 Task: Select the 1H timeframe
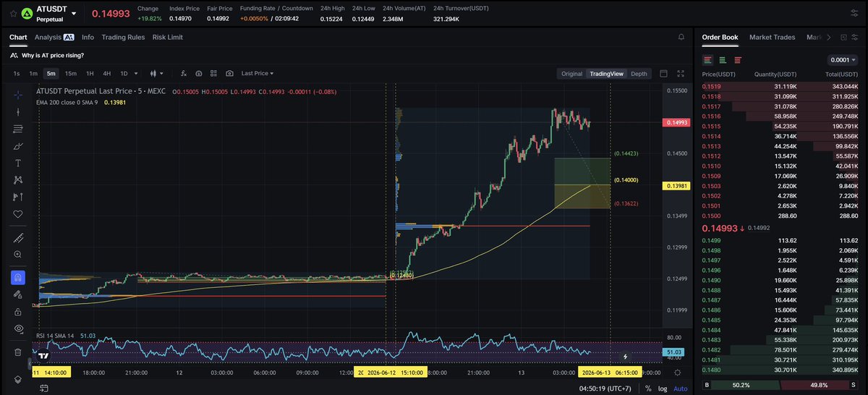(x=90, y=73)
